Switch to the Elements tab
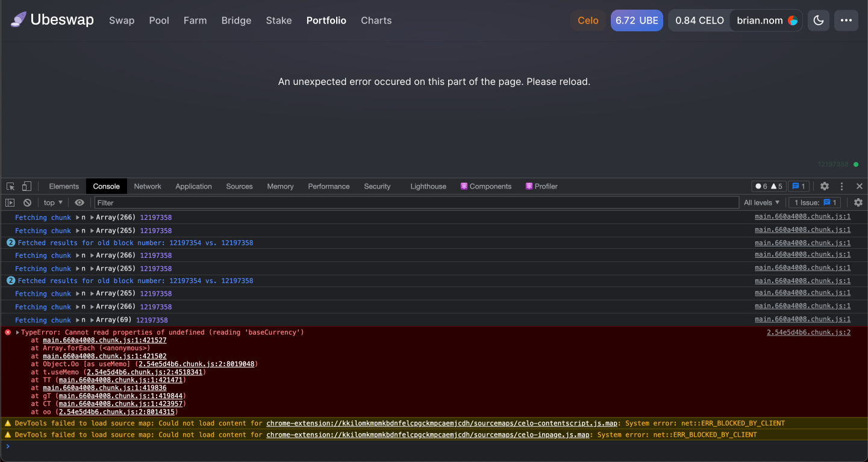868x462 pixels. 64,186
